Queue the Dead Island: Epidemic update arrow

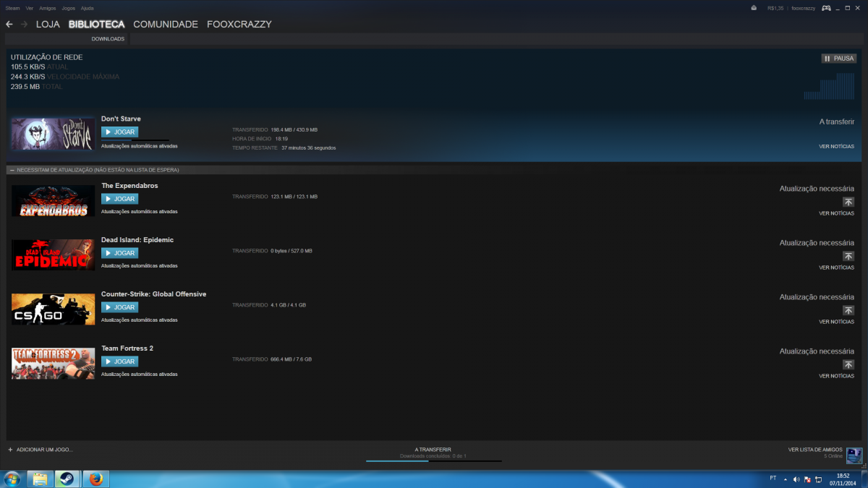point(848,257)
